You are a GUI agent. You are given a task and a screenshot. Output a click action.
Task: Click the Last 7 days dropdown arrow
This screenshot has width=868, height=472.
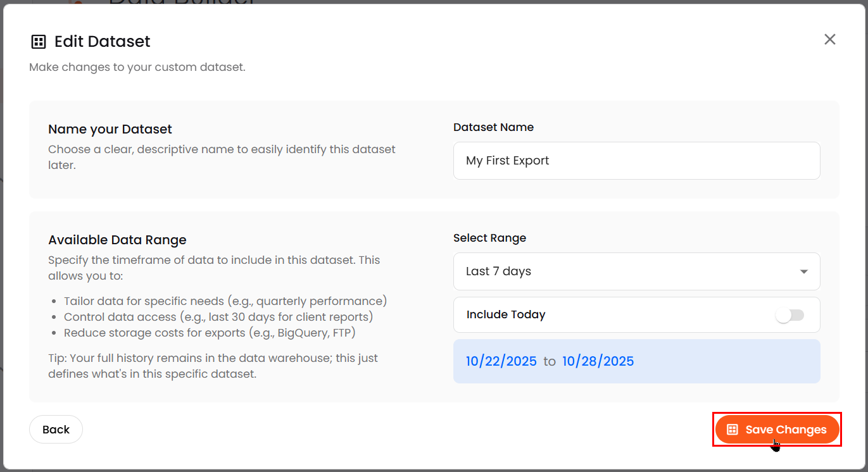803,271
